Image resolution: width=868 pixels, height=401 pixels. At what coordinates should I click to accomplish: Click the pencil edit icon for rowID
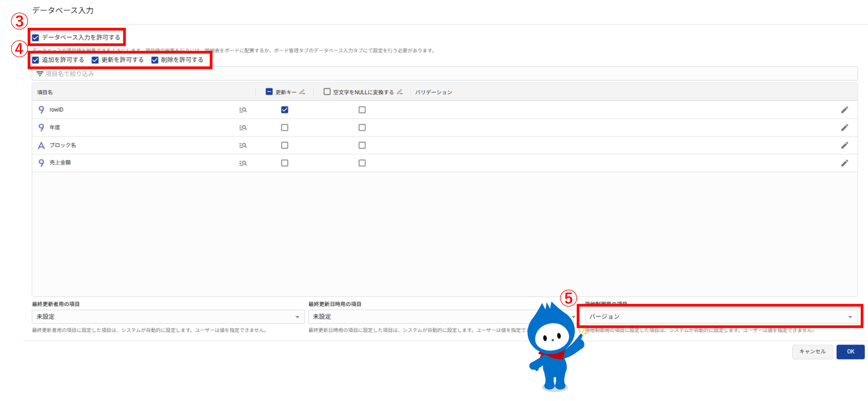tap(844, 110)
